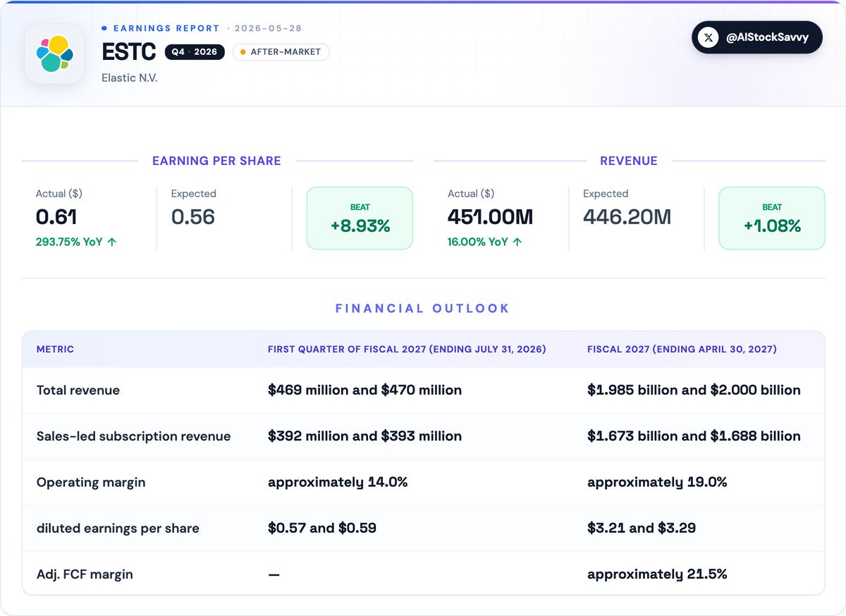Click the REVENUE section header

tap(629, 161)
